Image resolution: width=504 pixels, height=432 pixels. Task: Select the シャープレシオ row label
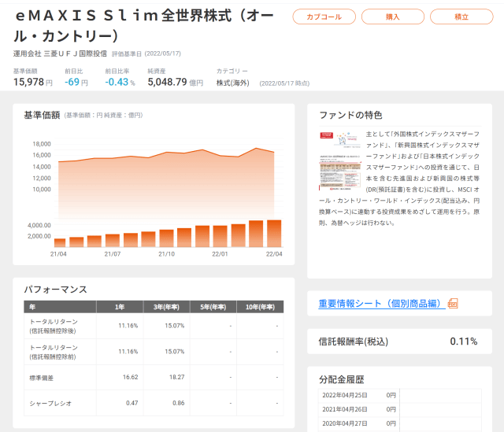pos(50,404)
